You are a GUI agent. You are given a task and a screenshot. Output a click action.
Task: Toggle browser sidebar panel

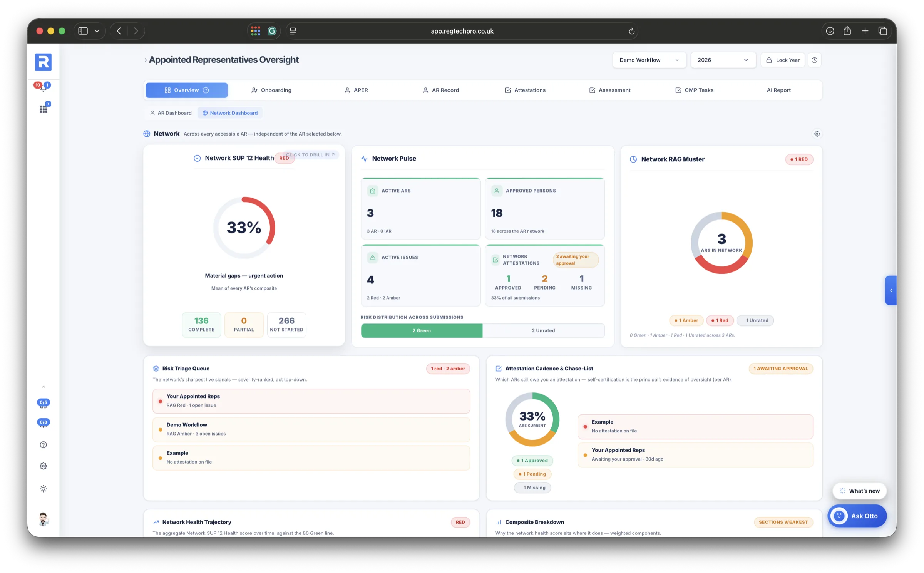(x=83, y=31)
